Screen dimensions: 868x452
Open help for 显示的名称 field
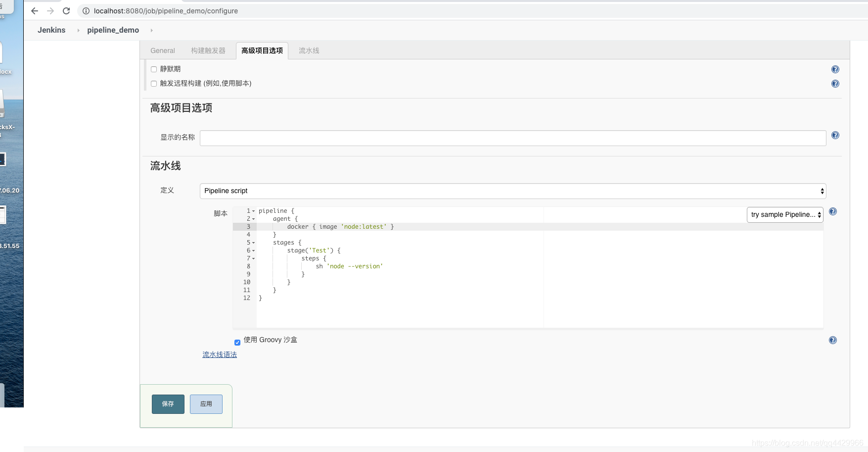pos(835,135)
